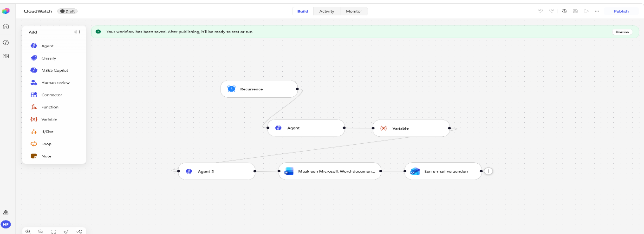Image resolution: width=644 pixels, height=234 pixels.
Task: Click the Draft status badge
Action: (68, 11)
